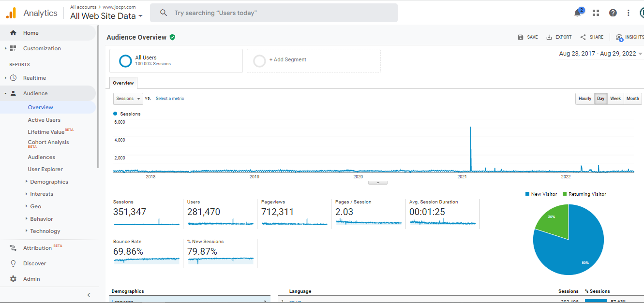Click the Realtime clock icon
Viewport: 644px width, 303px height.
(13, 78)
